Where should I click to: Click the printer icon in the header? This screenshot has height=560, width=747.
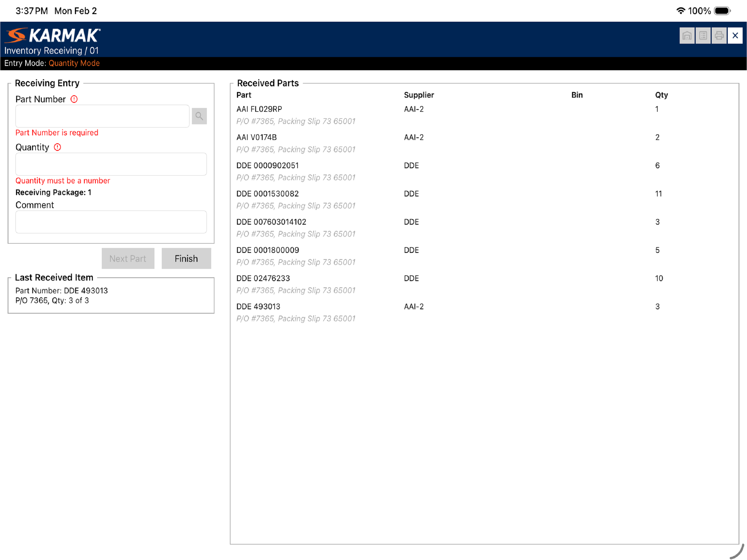(x=719, y=36)
